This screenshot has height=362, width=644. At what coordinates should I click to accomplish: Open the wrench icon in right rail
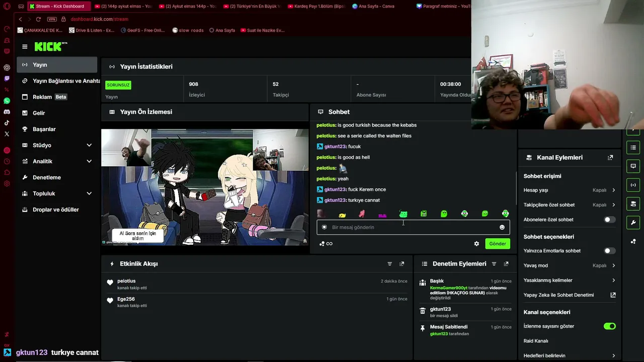pos(633,222)
